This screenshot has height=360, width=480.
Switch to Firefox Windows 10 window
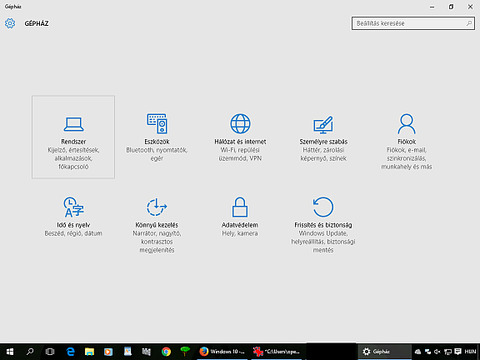pos(222,351)
